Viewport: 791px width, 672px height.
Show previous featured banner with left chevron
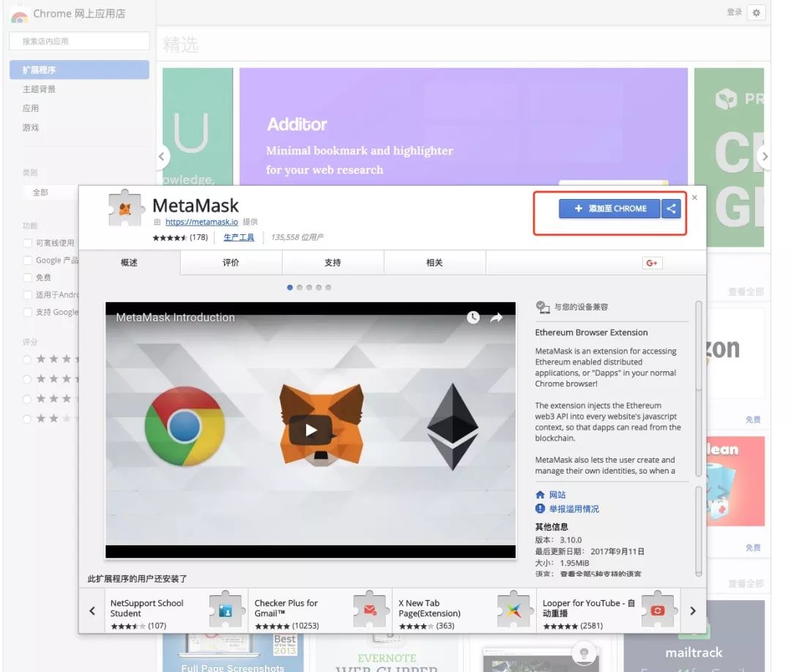click(x=162, y=156)
